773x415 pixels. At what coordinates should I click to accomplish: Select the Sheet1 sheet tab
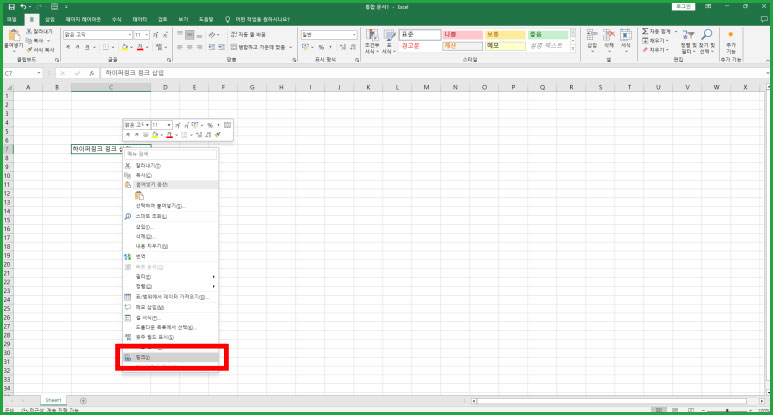[x=53, y=400]
